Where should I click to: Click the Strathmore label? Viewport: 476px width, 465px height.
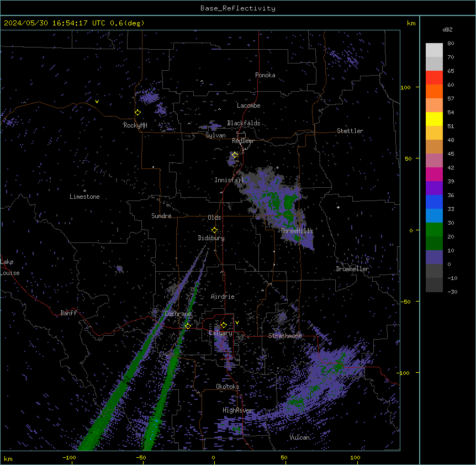click(285, 336)
